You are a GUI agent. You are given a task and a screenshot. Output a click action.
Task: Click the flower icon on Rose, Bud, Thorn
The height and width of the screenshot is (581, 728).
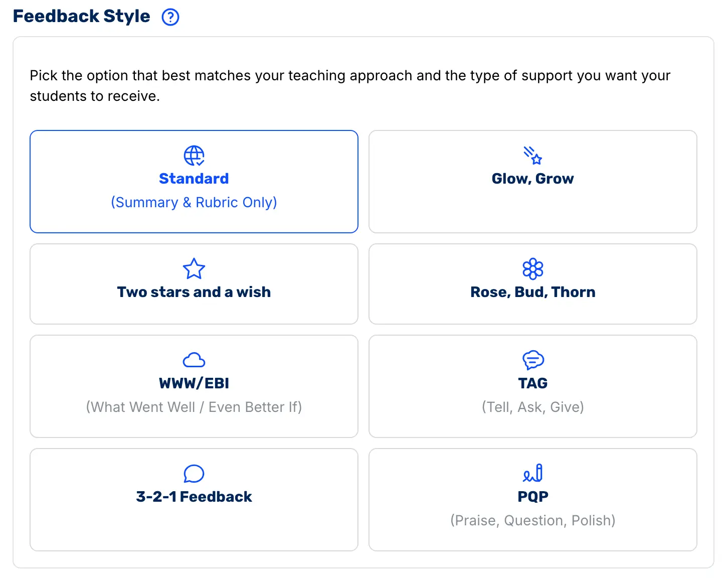click(x=532, y=269)
